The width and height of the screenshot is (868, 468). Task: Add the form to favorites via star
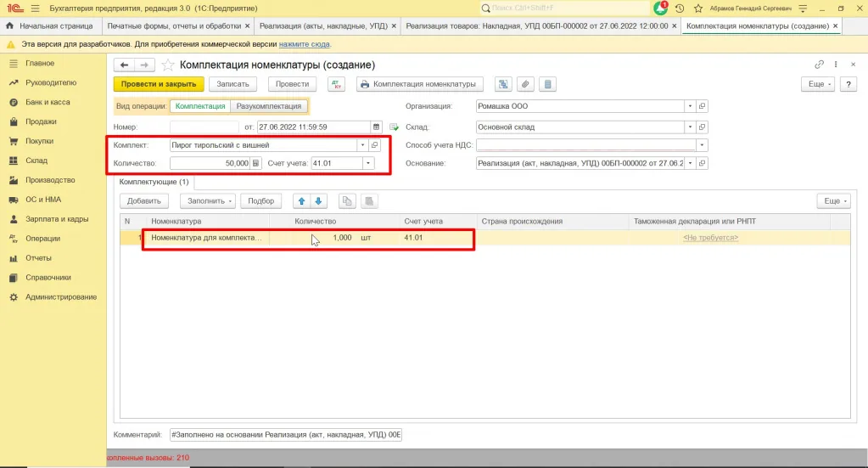coord(168,65)
